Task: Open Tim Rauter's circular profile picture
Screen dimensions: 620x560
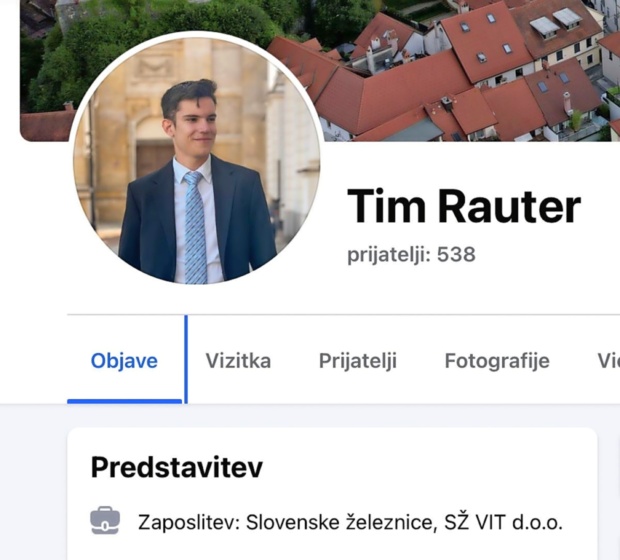Action: (x=196, y=158)
